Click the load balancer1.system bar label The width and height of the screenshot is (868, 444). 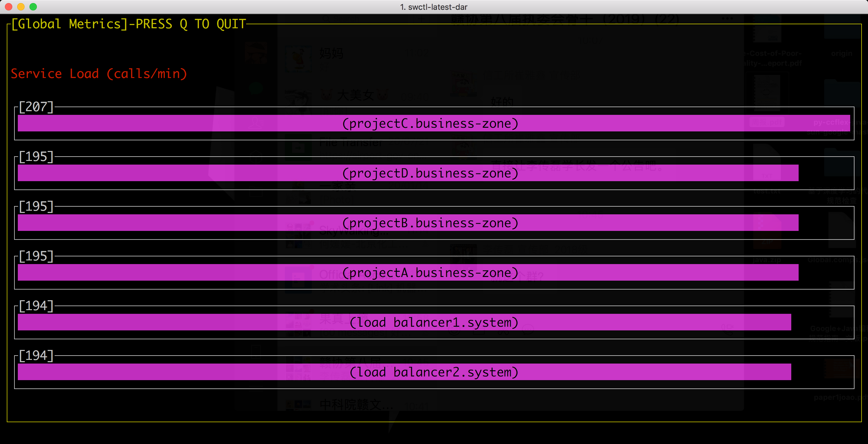[x=434, y=322]
